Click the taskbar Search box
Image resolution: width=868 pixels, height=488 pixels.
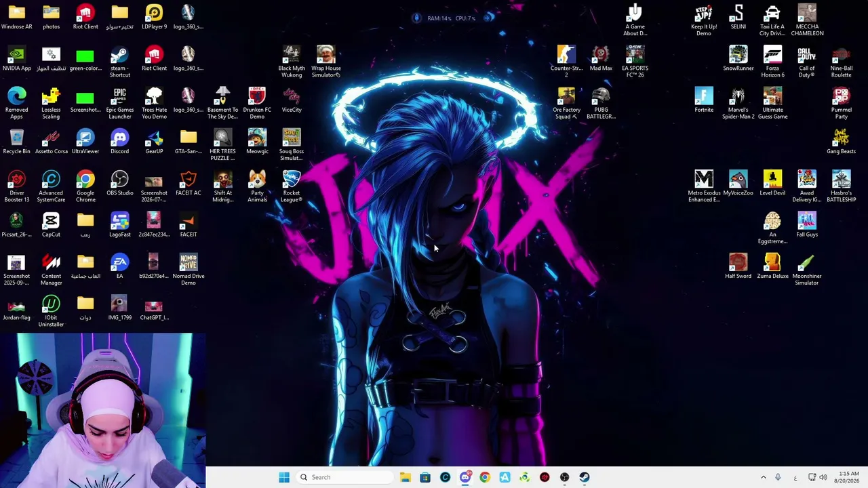click(344, 477)
